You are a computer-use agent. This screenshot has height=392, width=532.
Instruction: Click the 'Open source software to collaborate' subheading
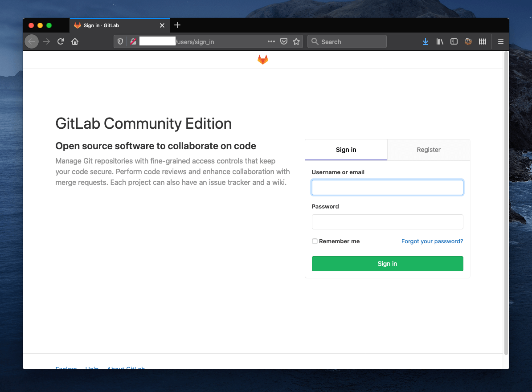pyautogui.click(x=156, y=146)
